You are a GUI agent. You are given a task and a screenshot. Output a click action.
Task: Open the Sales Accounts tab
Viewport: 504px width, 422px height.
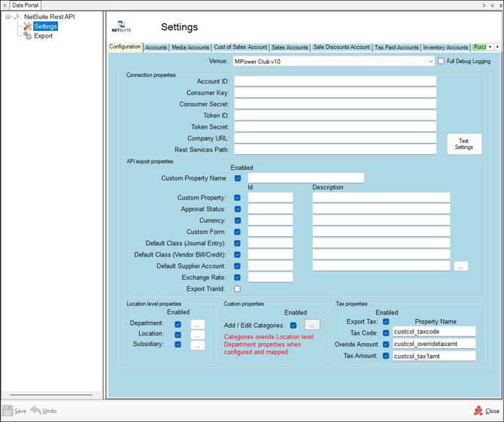[290, 47]
